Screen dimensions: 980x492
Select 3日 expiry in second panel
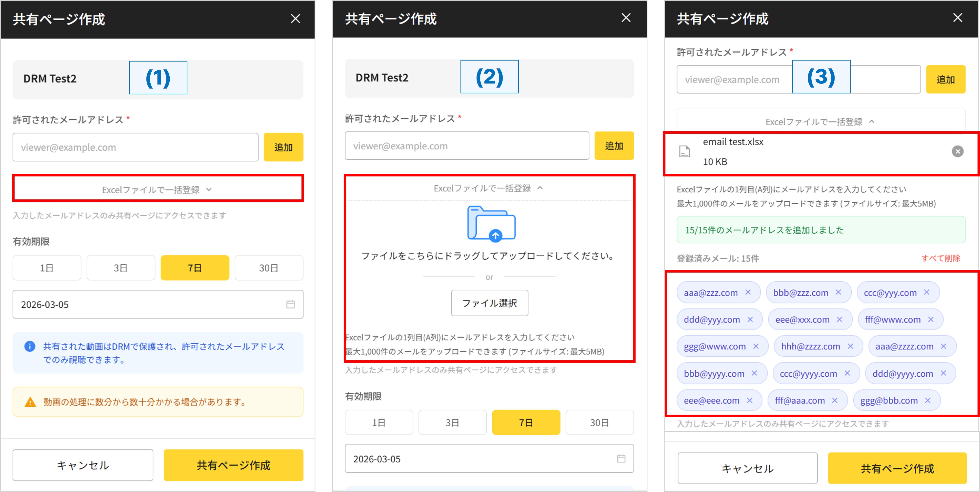(x=452, y=423)
